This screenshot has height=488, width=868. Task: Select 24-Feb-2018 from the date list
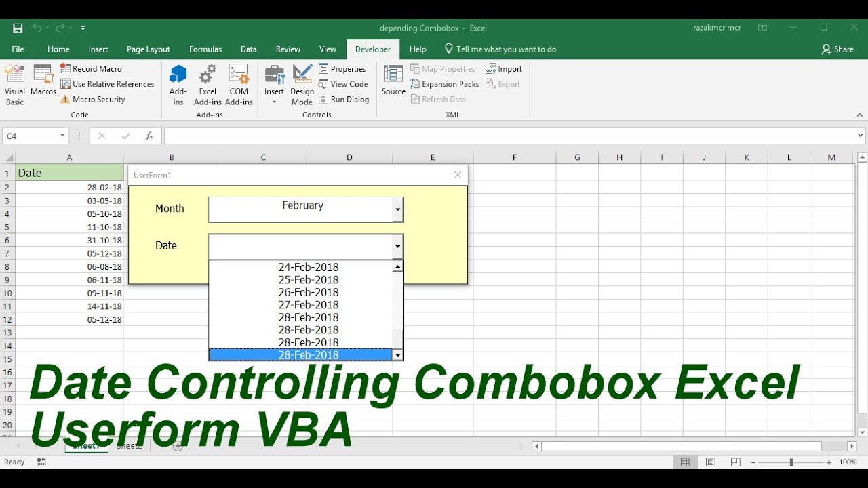301,267
